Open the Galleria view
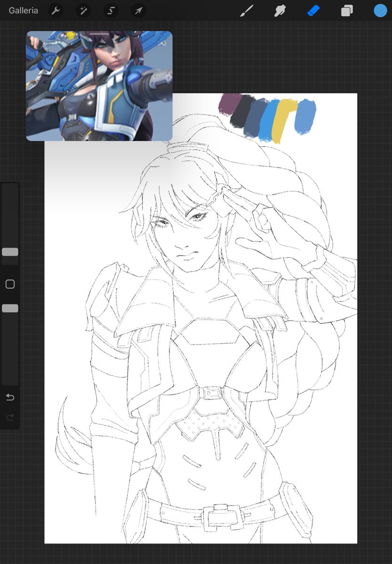392x564 pixels. click(x=24, y=10)
